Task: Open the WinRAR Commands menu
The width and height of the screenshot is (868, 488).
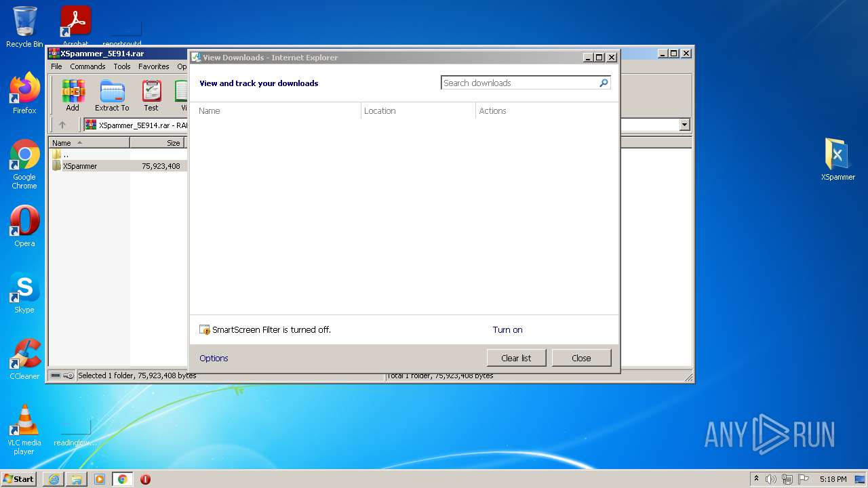Action: (x=87, y=66)
